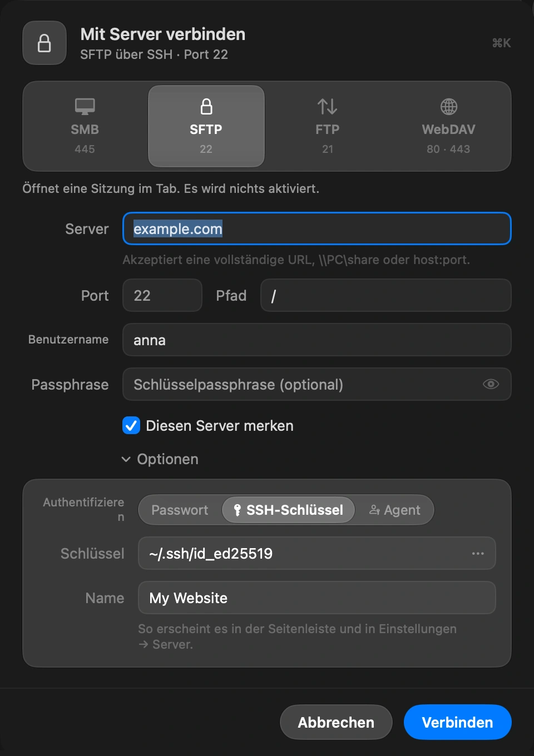Browse for key file via ellipsis icon
This screenshot has width=534, height=756.
(478, 554)
